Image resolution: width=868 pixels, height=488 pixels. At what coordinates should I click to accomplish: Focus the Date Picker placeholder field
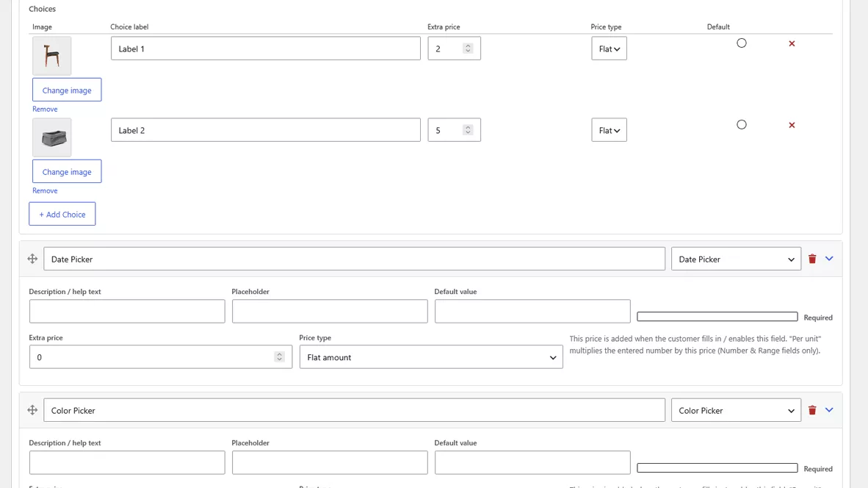click(330, 312)
